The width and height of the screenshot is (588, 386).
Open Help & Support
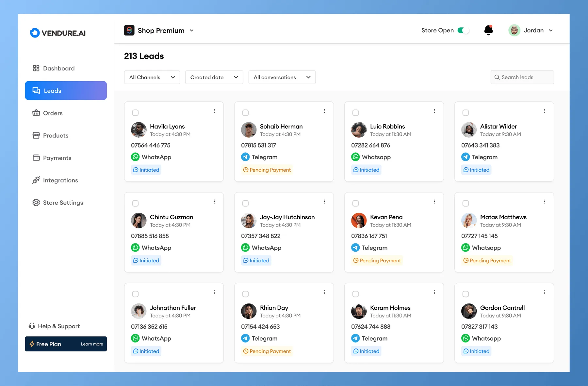(x=54, y=326)
